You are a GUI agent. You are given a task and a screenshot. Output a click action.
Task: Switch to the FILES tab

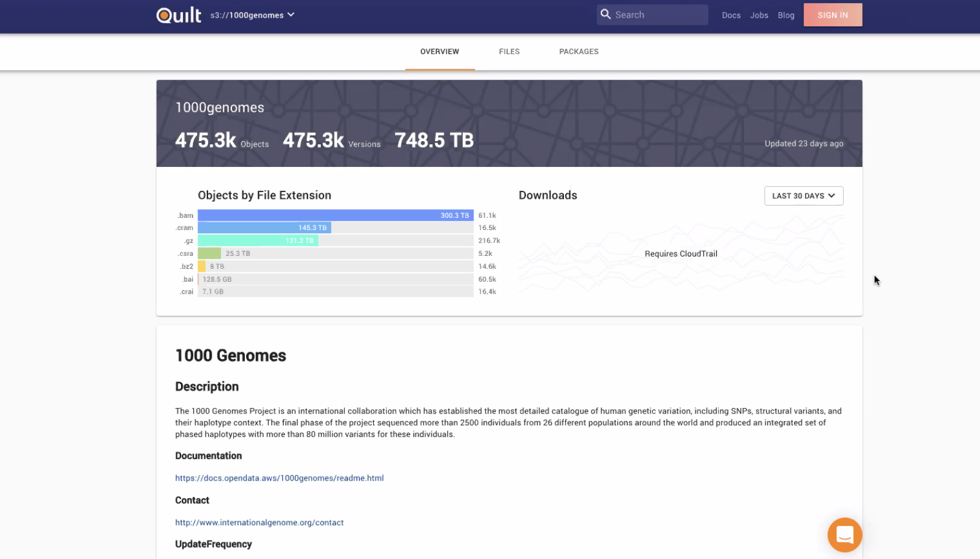point(509,52)
